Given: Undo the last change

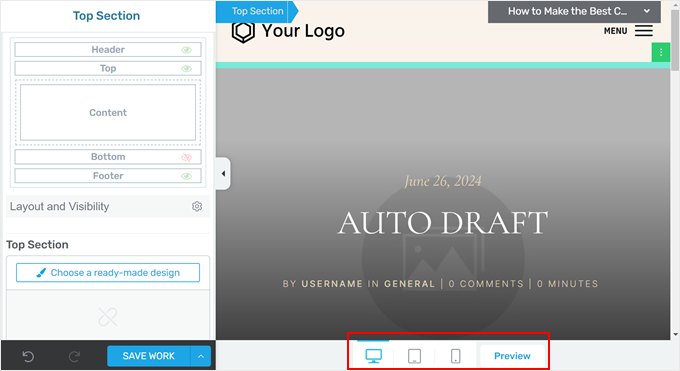Looking at the screenshot, I should tap(28, 356).
